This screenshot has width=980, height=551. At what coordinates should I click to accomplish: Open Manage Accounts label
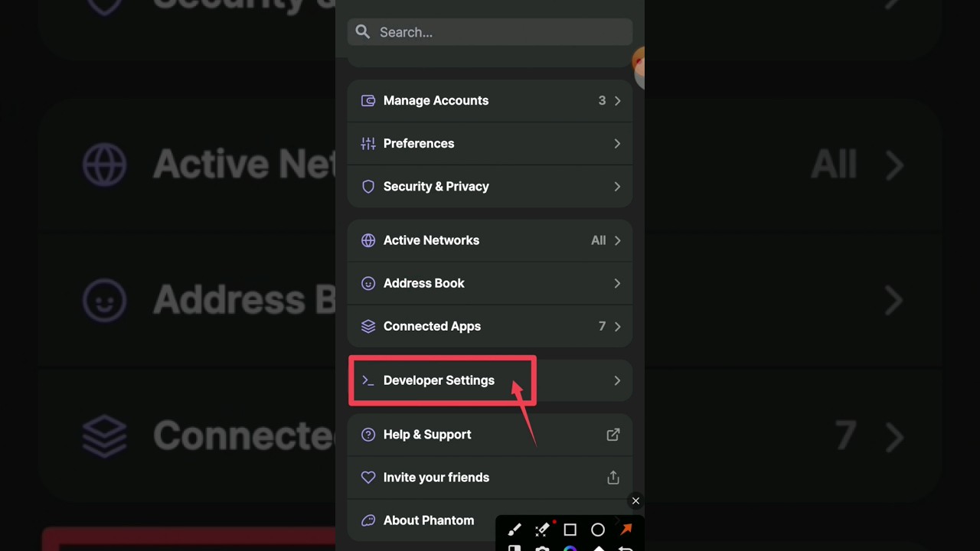(x=436, y=101)
